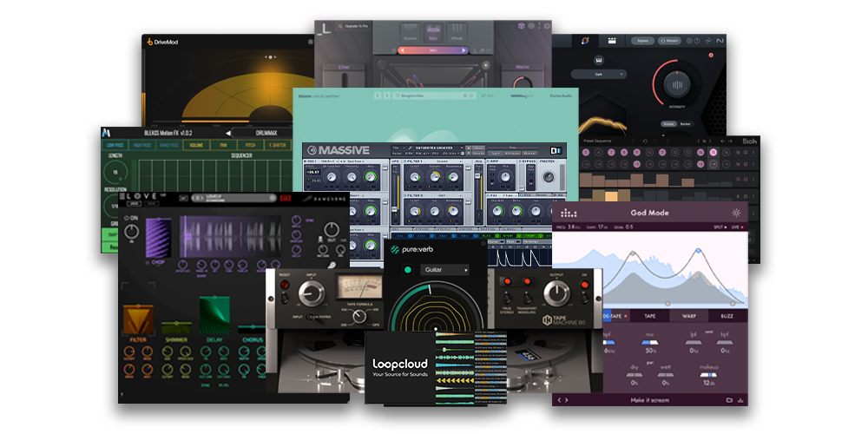Open the Dark style dropdown

tap(598, 74)
